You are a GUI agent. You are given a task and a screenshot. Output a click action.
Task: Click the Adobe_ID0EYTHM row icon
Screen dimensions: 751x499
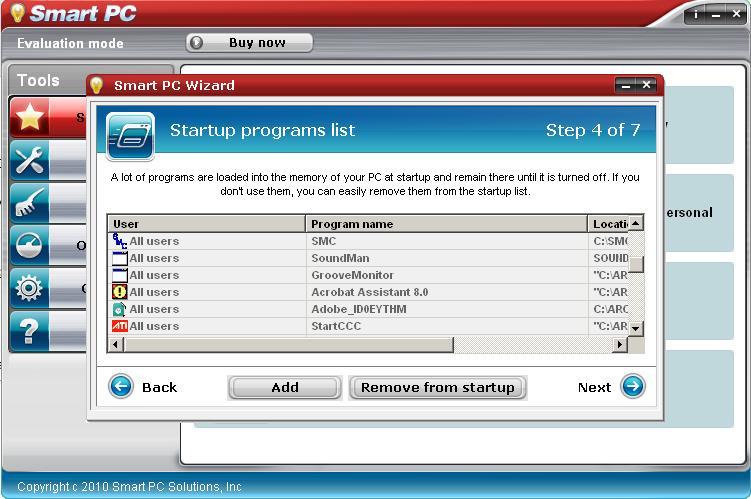[x=119, y=309]
